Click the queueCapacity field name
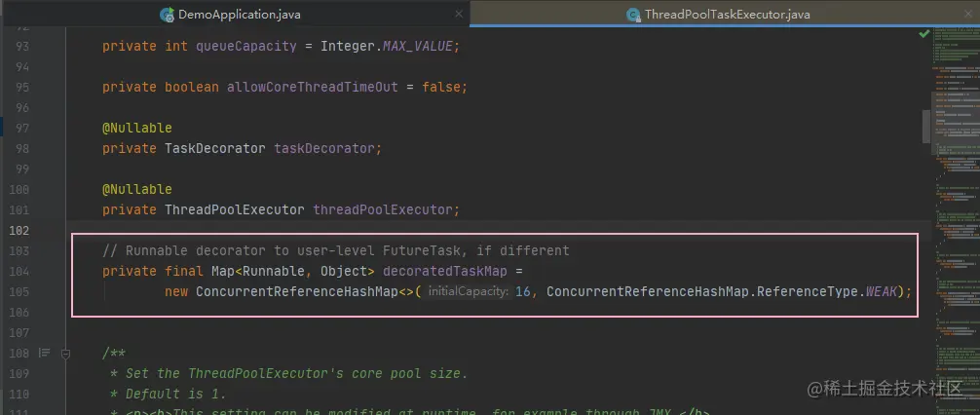Image resolution: width=980 pixels, height=415 pixels. [x=246, y=46]
